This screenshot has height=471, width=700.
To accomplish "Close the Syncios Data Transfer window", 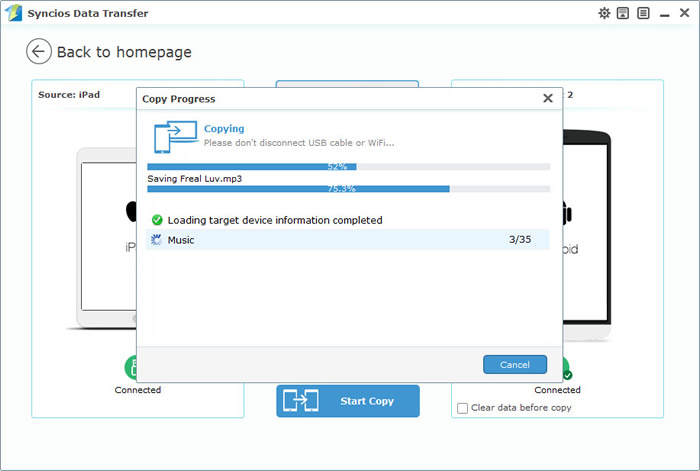I will pos(684,13).
